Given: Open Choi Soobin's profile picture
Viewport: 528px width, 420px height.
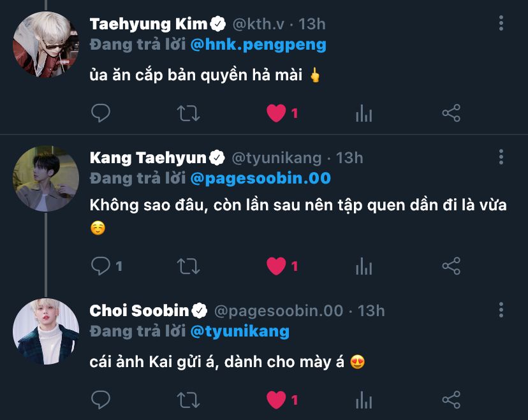Looking at the screenshot, I should [46, 331].
